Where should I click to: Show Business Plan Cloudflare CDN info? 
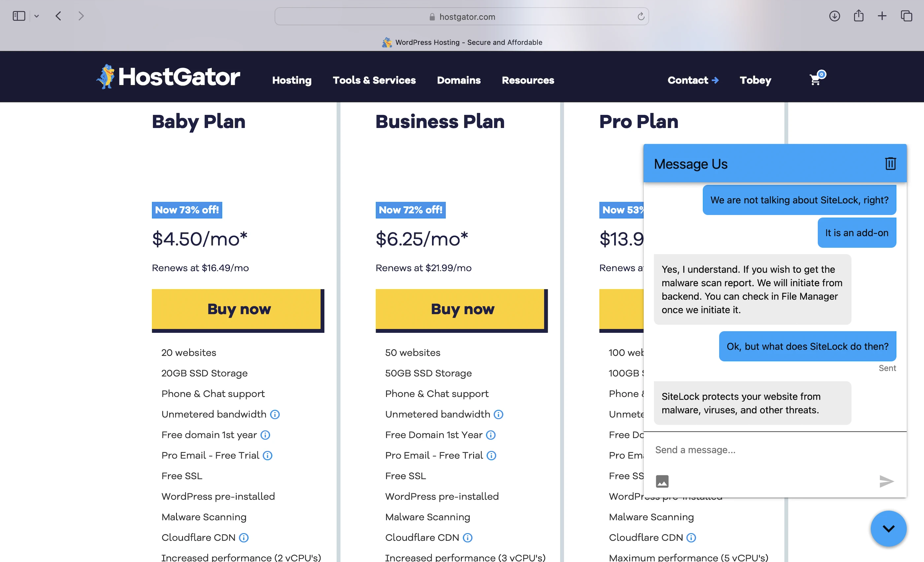coord(467,538)
